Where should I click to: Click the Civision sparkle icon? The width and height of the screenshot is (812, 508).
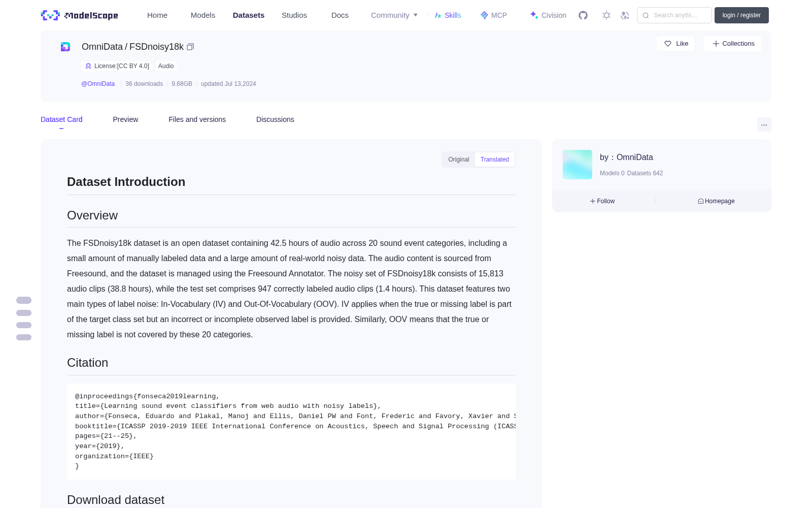534,15
